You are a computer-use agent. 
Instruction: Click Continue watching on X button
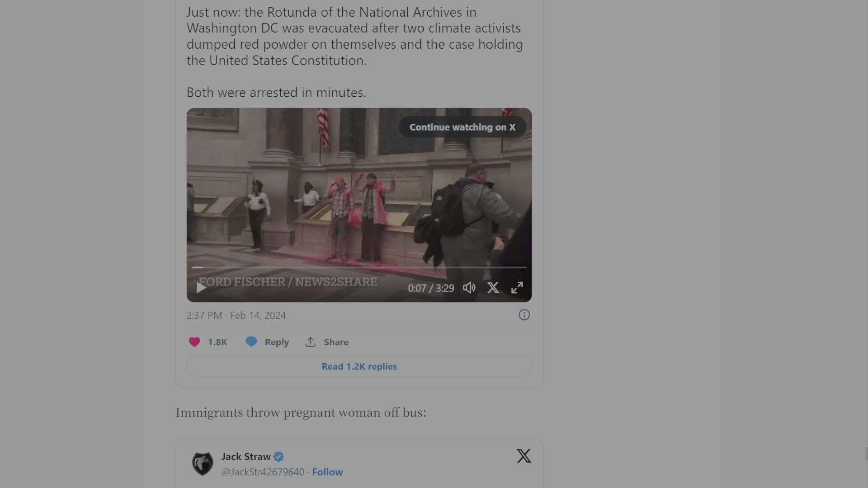(462, 127)
